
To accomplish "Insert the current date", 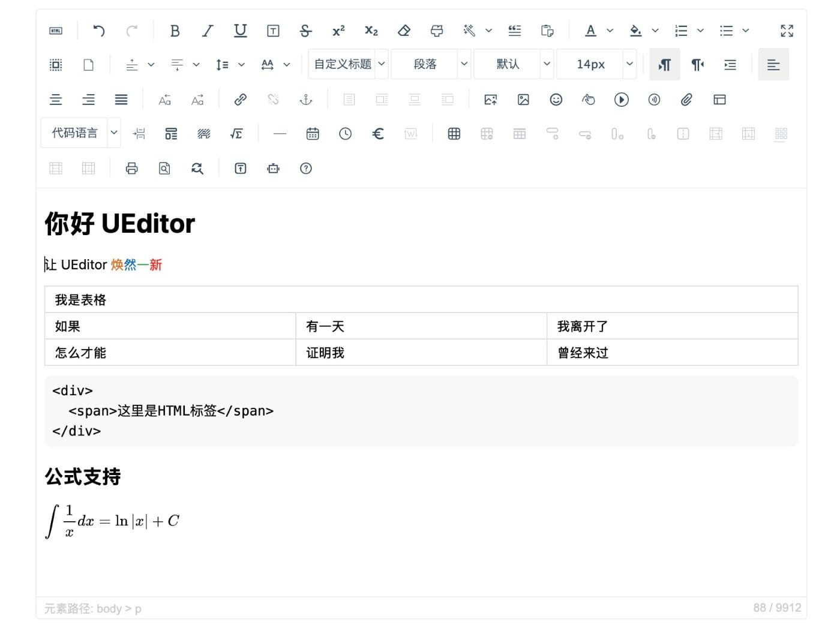I will point(313,134).
